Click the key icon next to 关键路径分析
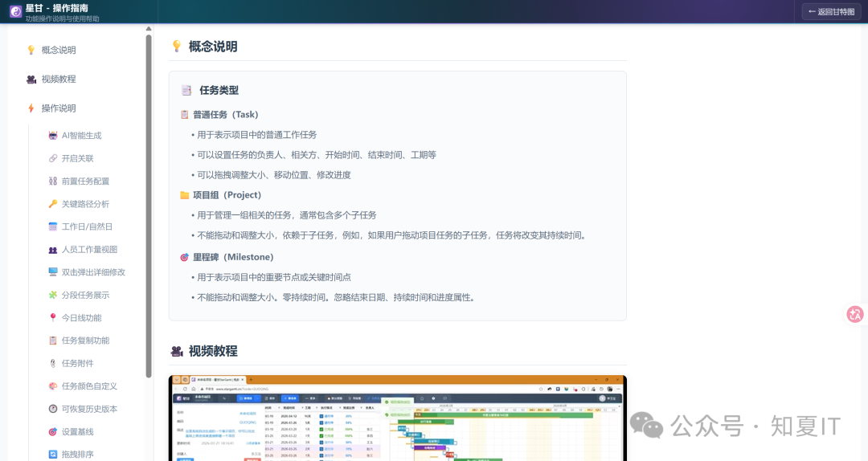This screenshot has width=868, height=461. pos(52,204)
